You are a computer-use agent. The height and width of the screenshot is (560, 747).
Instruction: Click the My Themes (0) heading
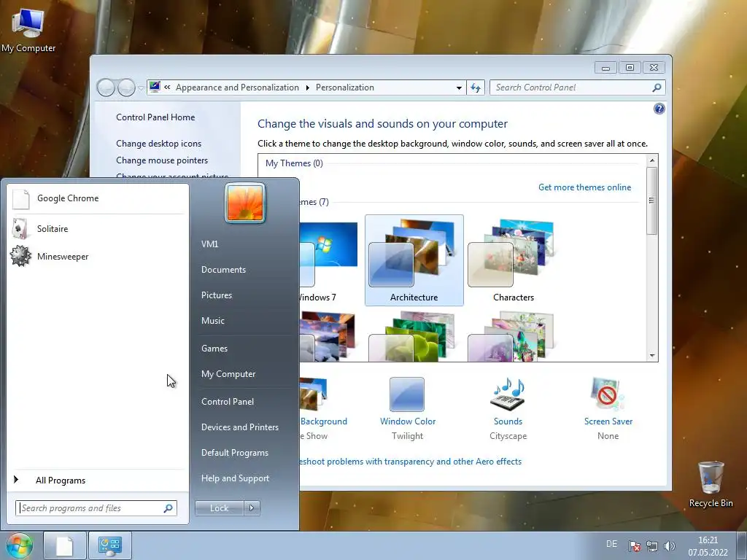294,163
